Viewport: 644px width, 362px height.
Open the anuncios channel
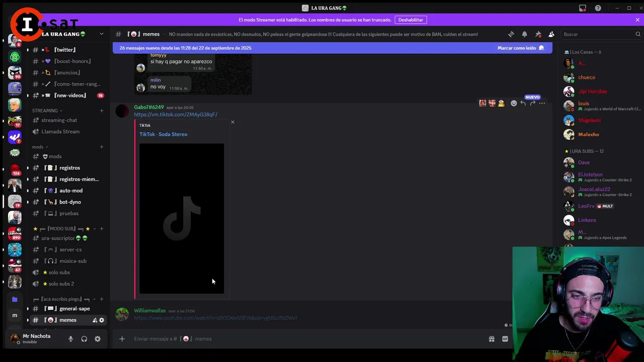(67, 73)
